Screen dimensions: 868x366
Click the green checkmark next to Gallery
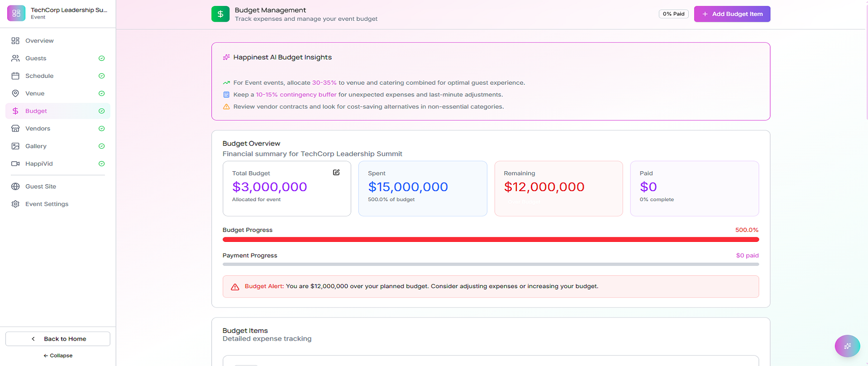point(102,146)
